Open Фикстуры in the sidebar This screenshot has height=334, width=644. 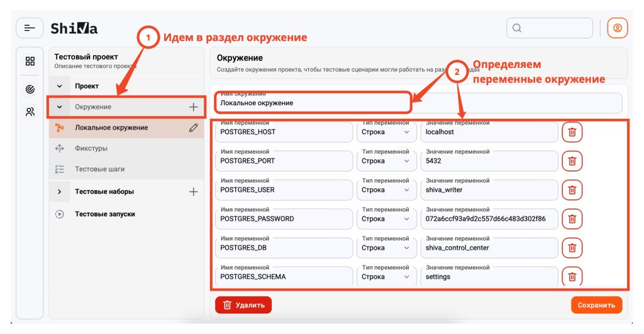91,149
